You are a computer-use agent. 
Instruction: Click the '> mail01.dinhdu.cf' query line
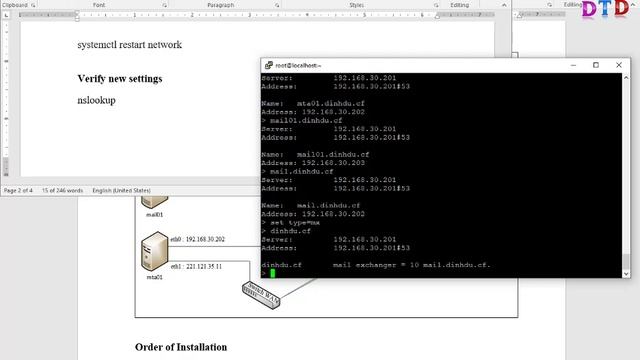click(x=302, y=120)
